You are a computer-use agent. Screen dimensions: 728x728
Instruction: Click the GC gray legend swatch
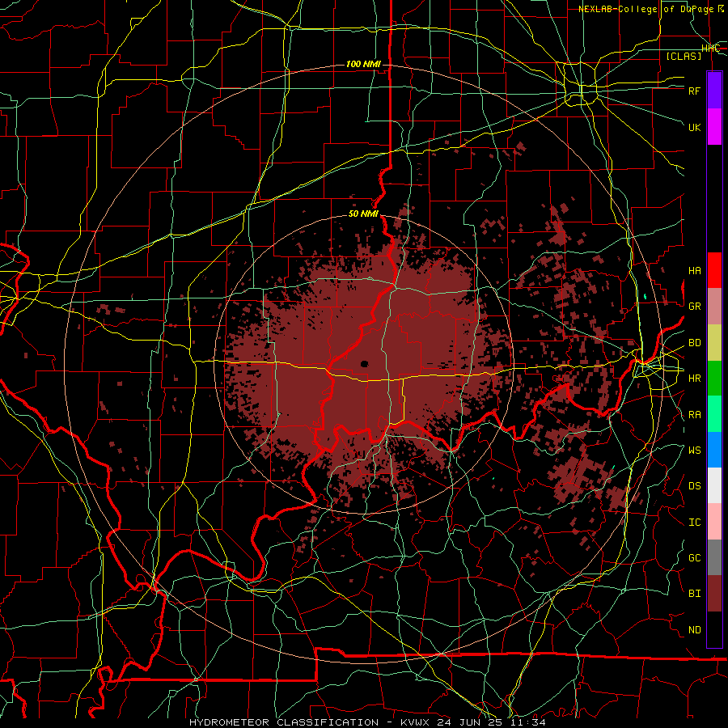point(714,557)
